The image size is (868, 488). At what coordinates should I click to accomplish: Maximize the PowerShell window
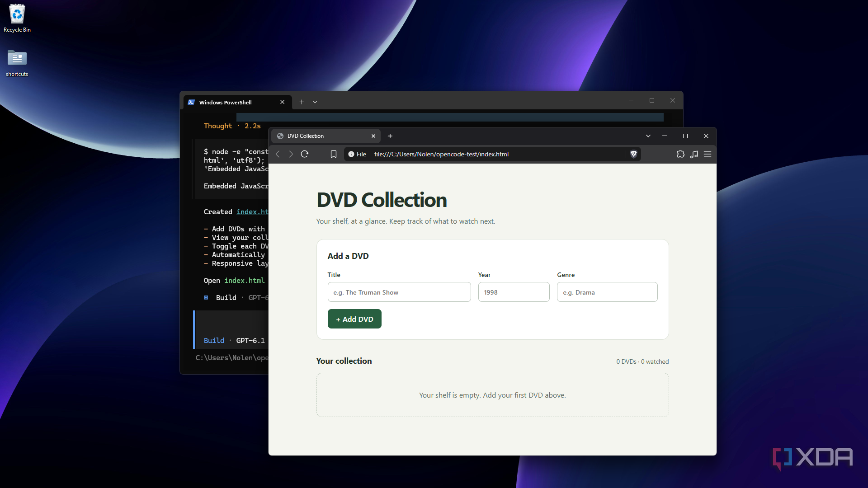click(x=652, y=100)
